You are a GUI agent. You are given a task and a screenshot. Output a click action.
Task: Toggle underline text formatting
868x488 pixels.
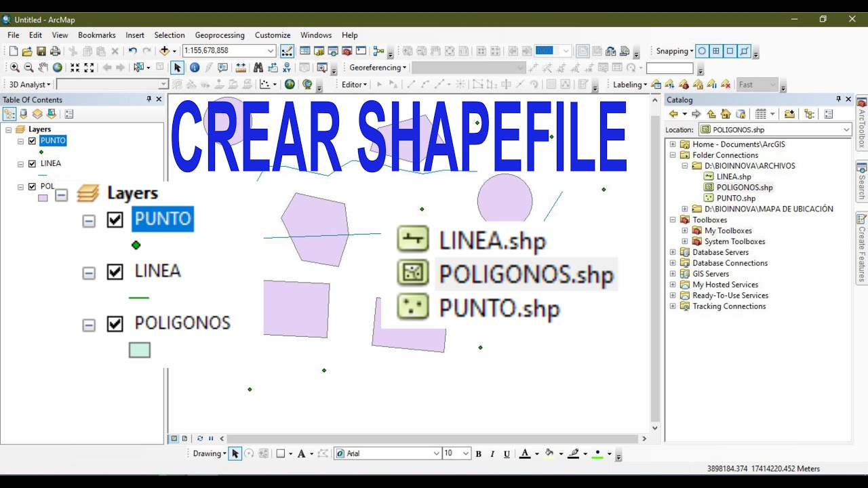[507, 454]
